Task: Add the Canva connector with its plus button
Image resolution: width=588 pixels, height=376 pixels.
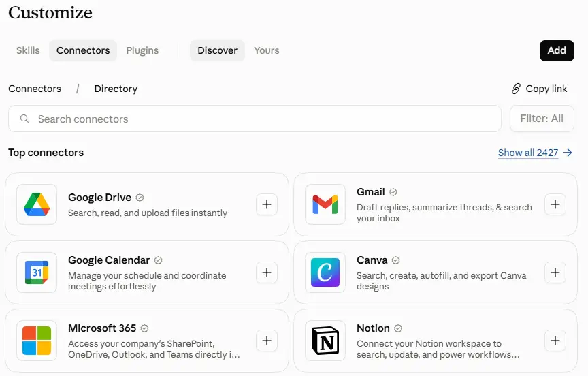Action: (555, 272)
